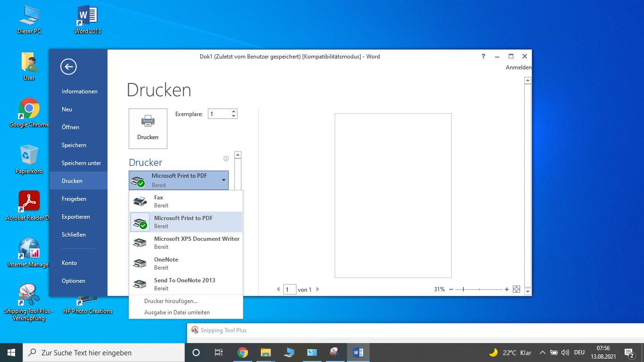Click the zoom to page icon
The height and width of the screenshot is (362, 644).
pos(516,289)
